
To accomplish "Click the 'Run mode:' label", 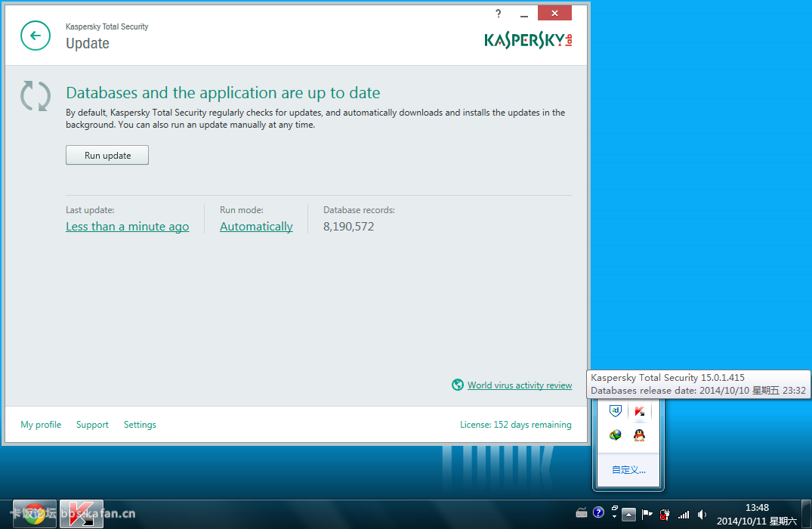I will click(241, 210).
